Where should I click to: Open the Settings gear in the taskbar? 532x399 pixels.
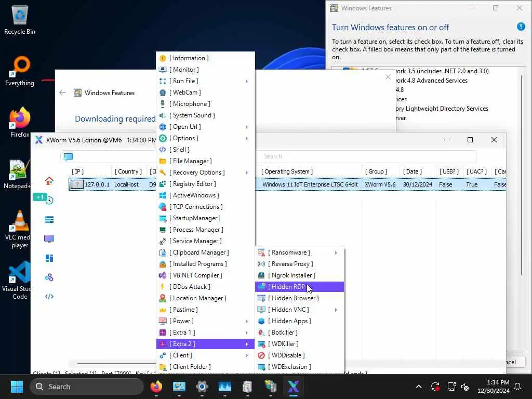202,387
